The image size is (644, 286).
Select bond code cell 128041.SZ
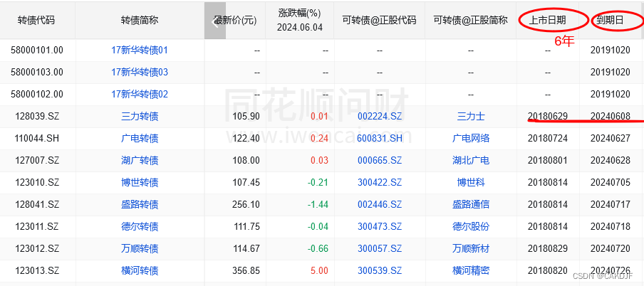coord(37,205)
